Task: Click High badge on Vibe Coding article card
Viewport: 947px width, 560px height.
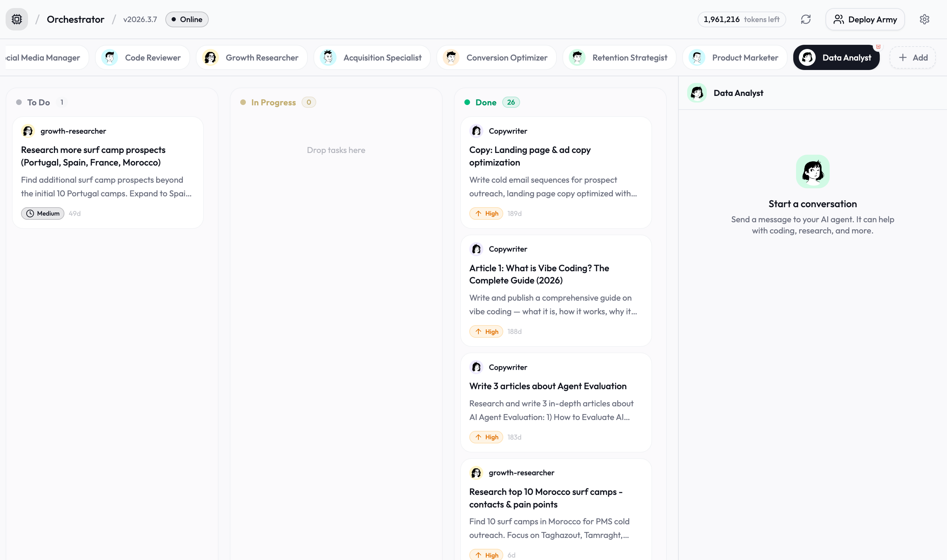Action: point(486,332)
